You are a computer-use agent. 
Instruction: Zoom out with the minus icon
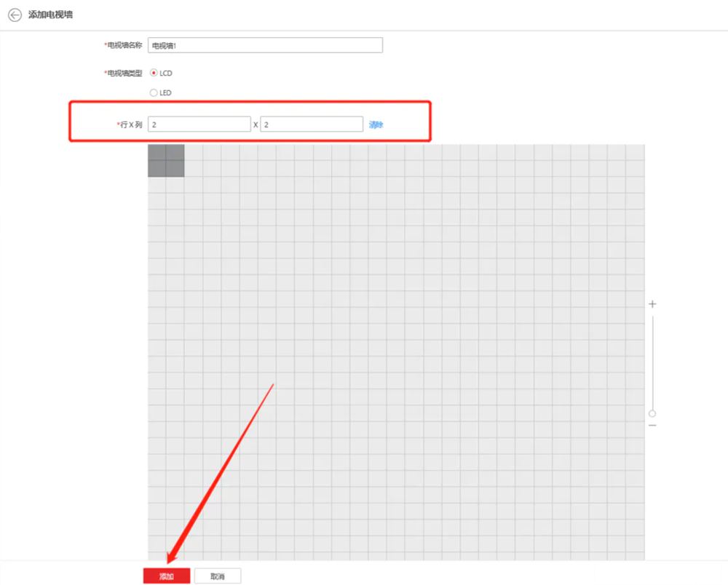[x=652, y=426]
